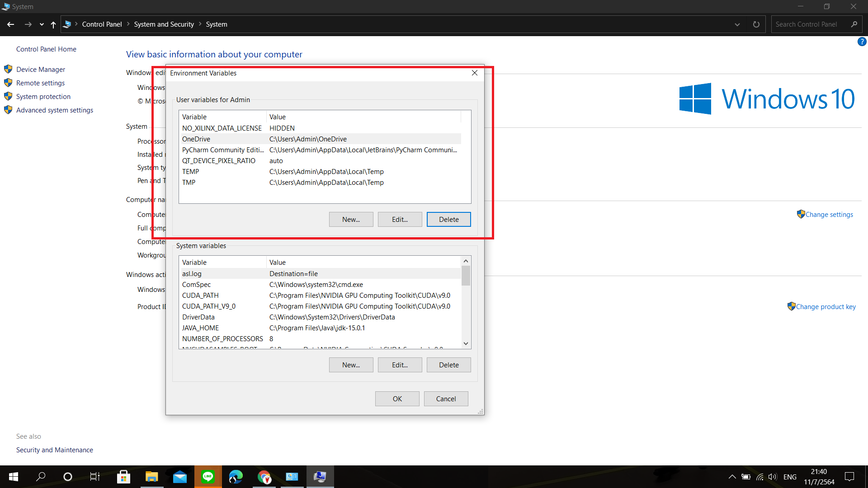868x488 pixels.
Task: Open File Explorer from the taskbar
Action: tap(151, 477)
